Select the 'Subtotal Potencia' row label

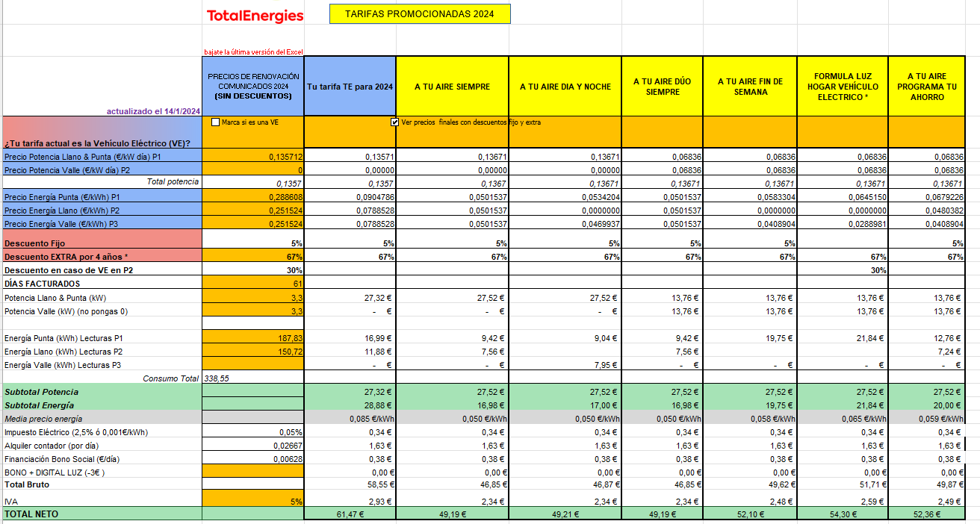(x=41, y=392)
